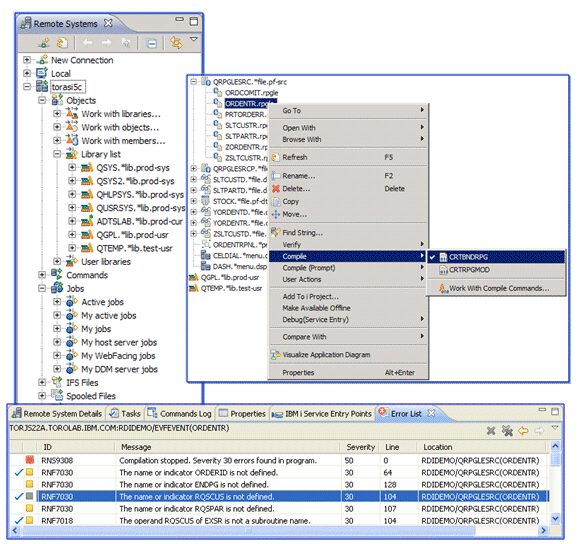Viewport: 580px width, 544px height.
Task: Open the Commands Log tab
Action: (x=179, y=413)
